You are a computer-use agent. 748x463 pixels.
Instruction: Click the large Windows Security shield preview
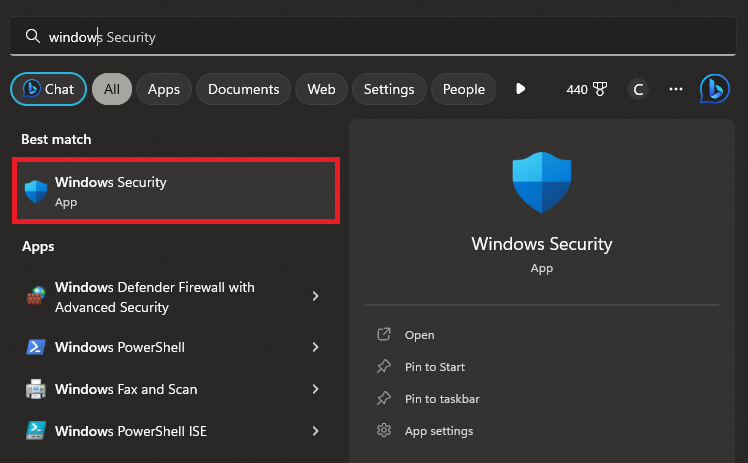[541, 183]
